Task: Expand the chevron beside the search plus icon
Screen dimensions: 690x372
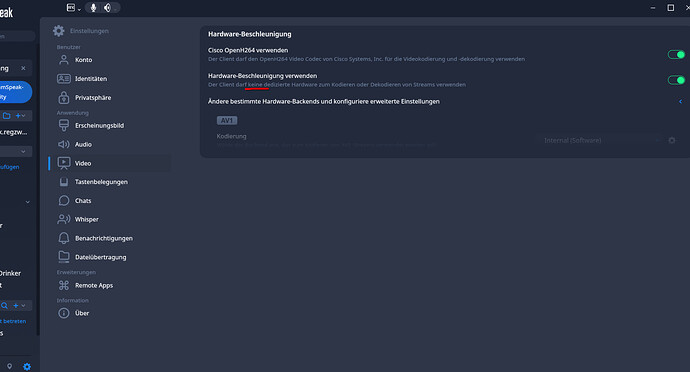Action: point(23,306)
